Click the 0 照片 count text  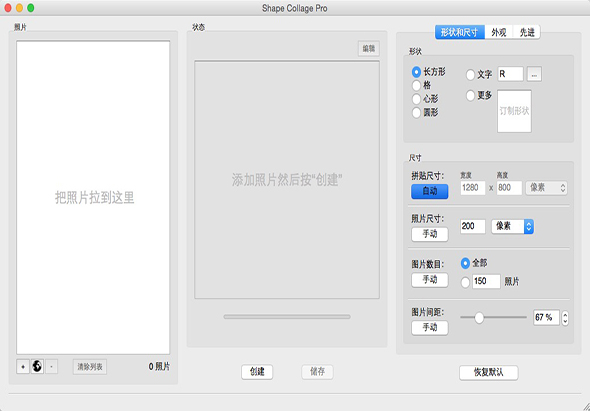click(x=159, y=367)
